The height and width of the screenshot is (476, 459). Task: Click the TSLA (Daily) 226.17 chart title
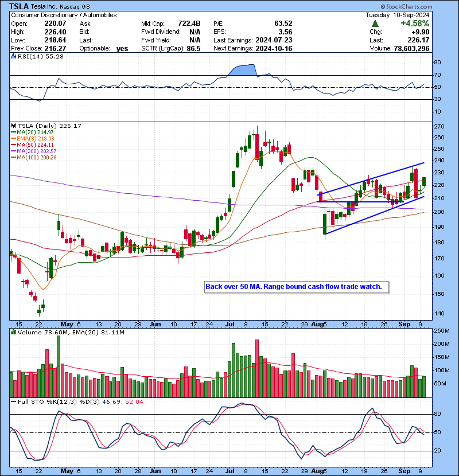tap(49, 126)
